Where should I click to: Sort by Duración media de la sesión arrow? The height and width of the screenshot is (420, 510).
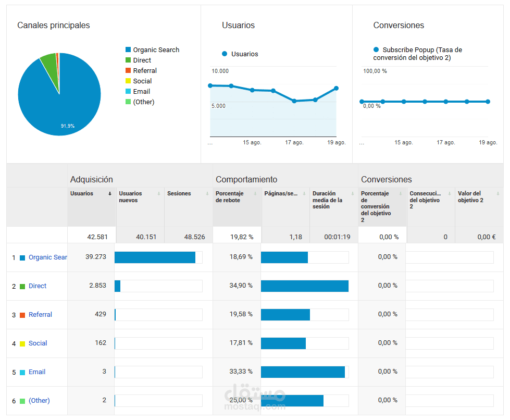tap(353, 193)
